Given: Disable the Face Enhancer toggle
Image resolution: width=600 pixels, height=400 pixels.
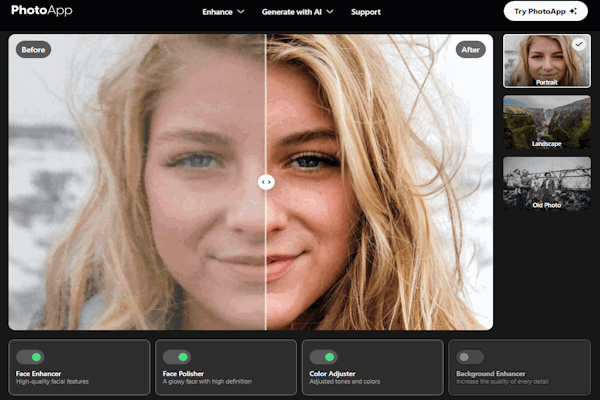Looking at the screenshot, I should click(30, 356).
